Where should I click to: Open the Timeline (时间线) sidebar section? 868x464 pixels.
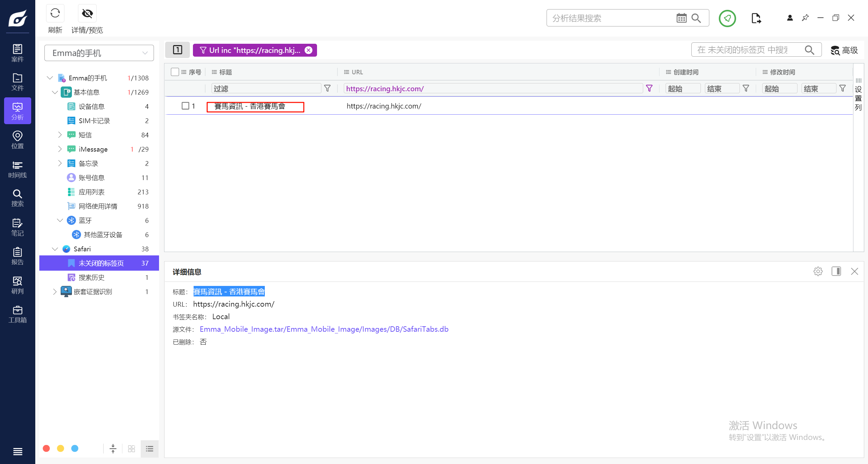pos(17,169)
